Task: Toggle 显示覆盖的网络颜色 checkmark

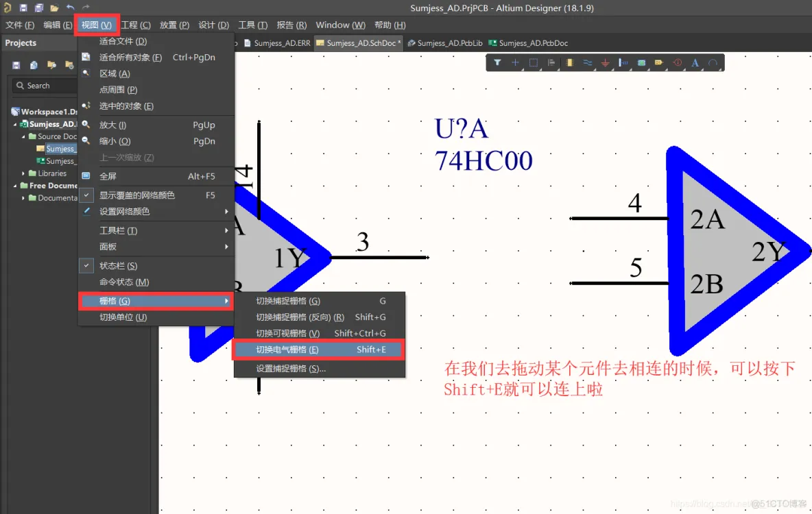Action: [86, 195]
